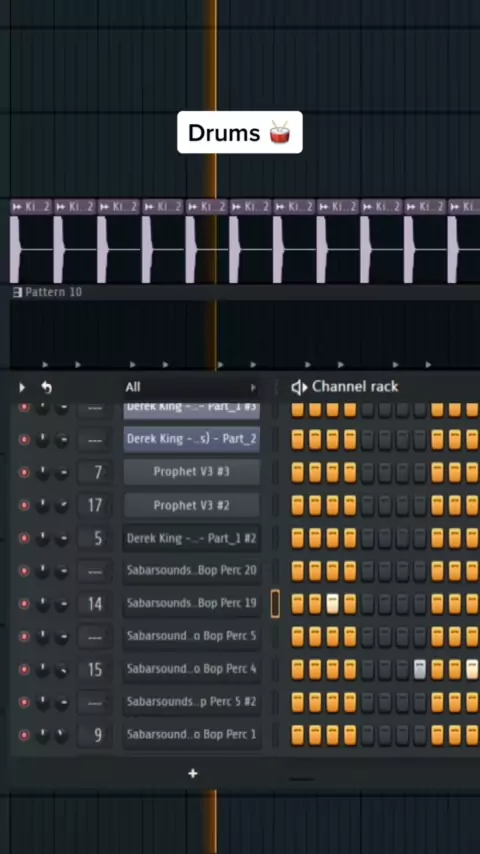Mute the Sabarsounds Bop Perc 20 channel
This screenshot has width=480, height=854.
[24, 571]
